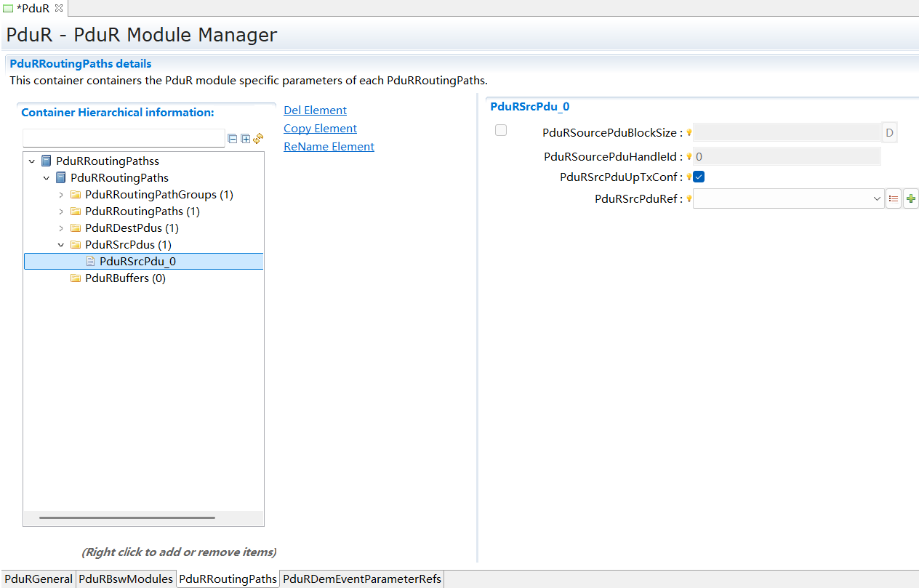Image resolution: width=919 pixels, height=588 pixels.
Task: Click the yellow refresh icon above the tree
Action: click(258, 138)
